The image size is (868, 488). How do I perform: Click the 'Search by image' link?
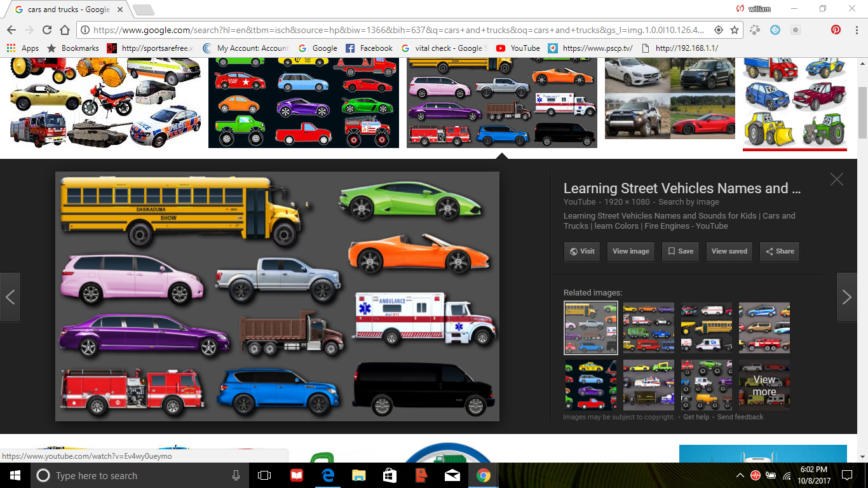(689, 202)
